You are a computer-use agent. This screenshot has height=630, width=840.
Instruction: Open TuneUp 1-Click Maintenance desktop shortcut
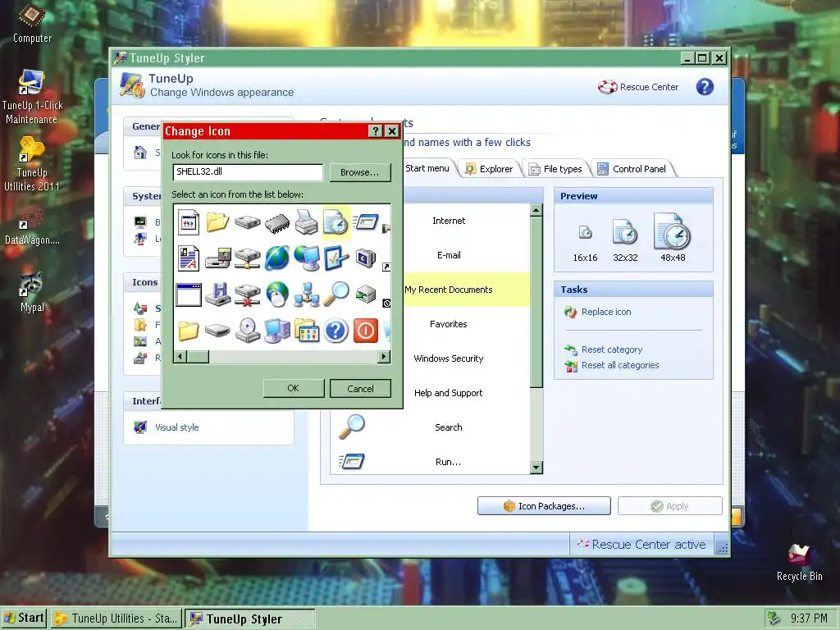(x=32, y=98)
